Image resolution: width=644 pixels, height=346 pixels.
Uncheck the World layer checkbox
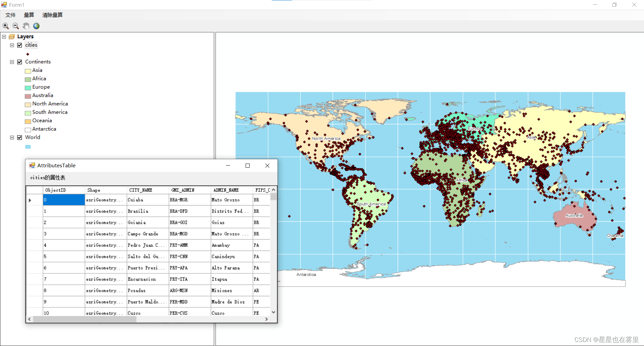click(x=19, y=137)
